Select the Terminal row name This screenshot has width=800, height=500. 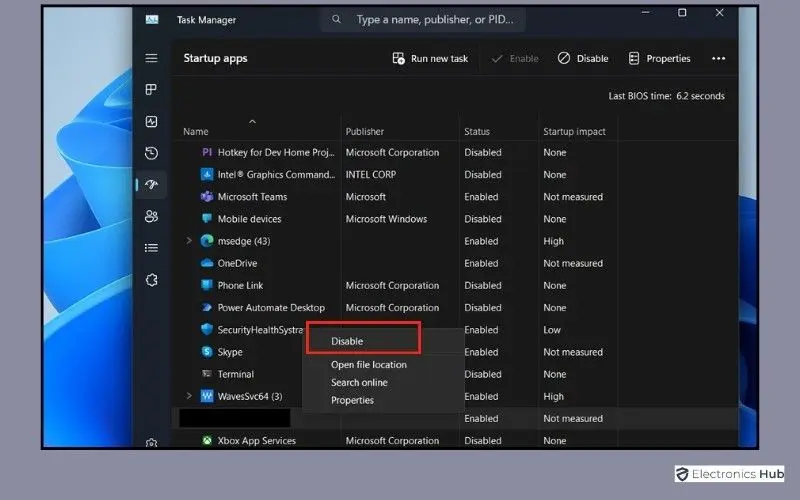click(236, 374)
